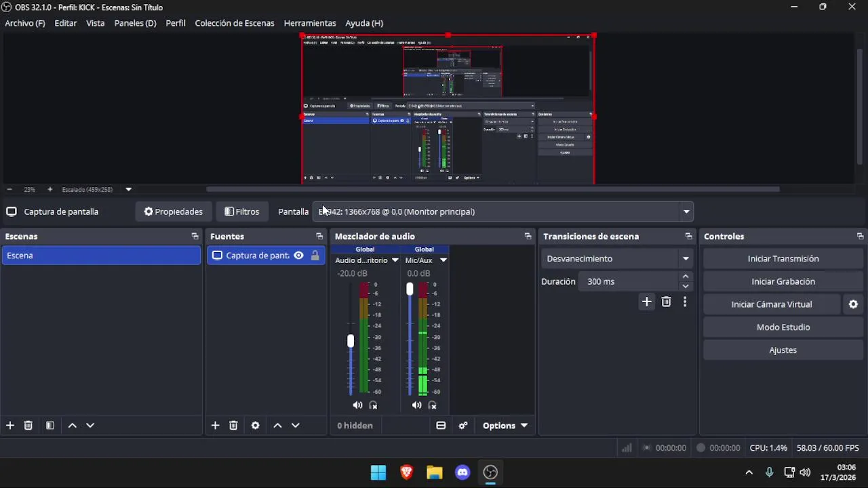Mute the Mic/Aux channel
Viewport: 868px width, 488px height.
point(416,405)
